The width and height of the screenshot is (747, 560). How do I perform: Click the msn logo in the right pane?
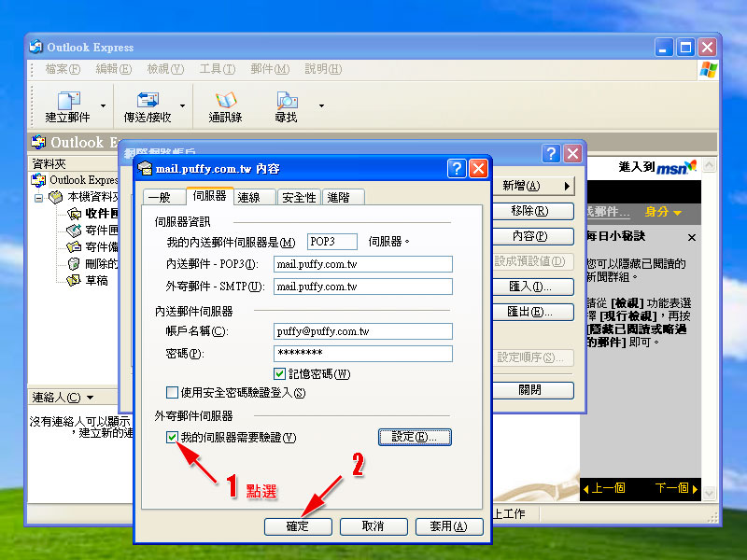(676, 167)
